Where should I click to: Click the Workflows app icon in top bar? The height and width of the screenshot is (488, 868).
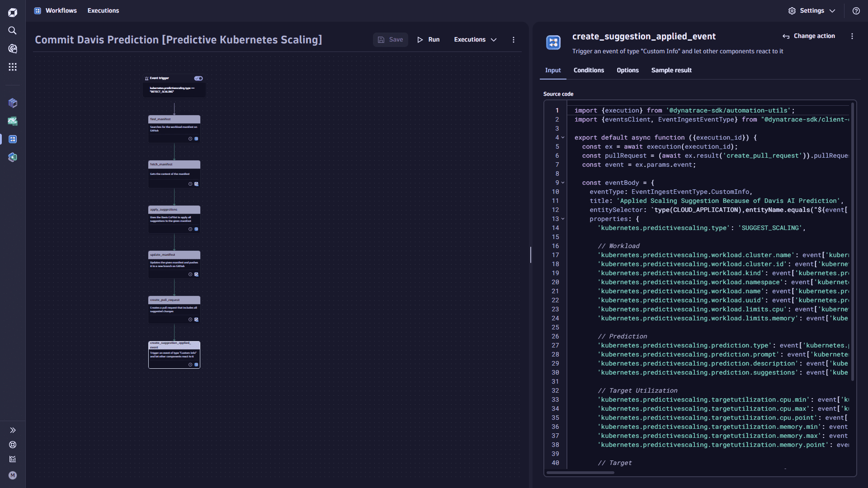click(x=38, y=10)
